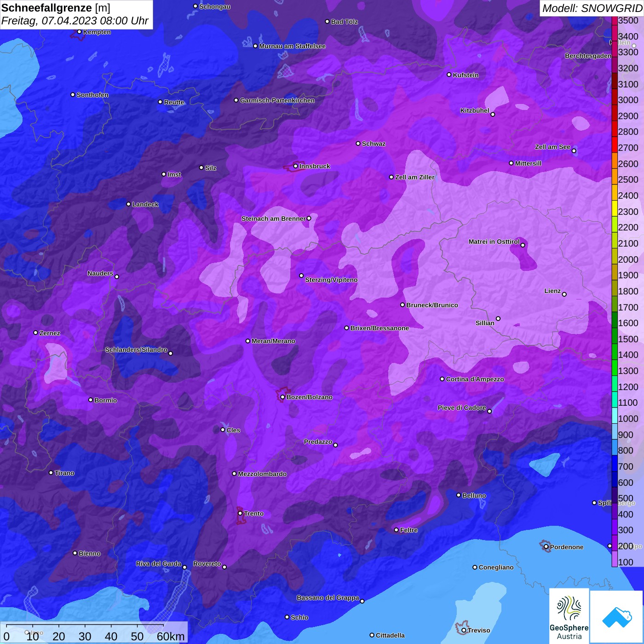Click the 'Sonthofen' label
644x644 pixels.
coord(92,95)
